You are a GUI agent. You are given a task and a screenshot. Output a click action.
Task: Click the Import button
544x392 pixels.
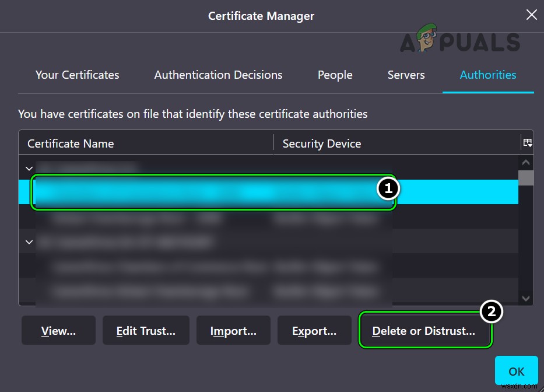point(233,330)
